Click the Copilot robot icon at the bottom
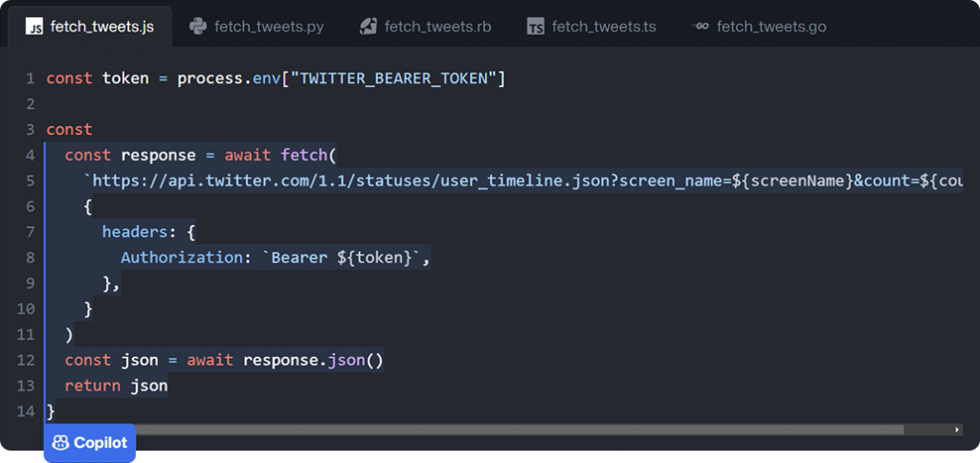Screen dimensions: 980x463 click(60, 443)
